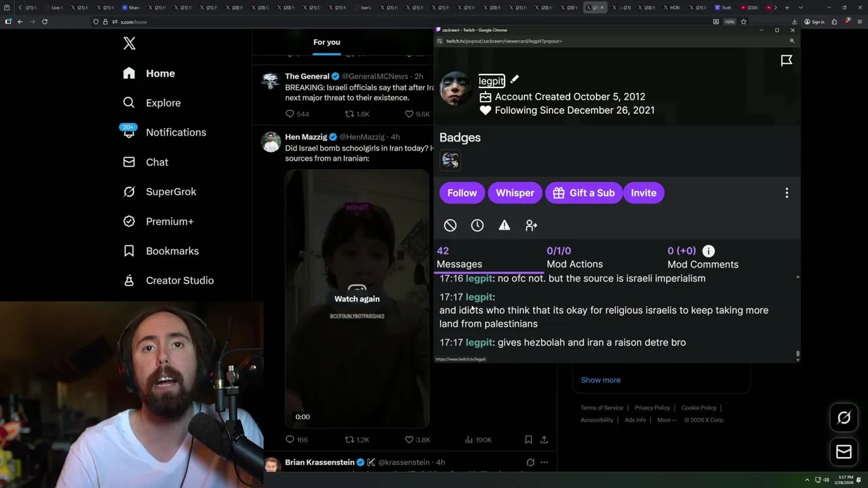Click Show more in right panel

(600, 380)
